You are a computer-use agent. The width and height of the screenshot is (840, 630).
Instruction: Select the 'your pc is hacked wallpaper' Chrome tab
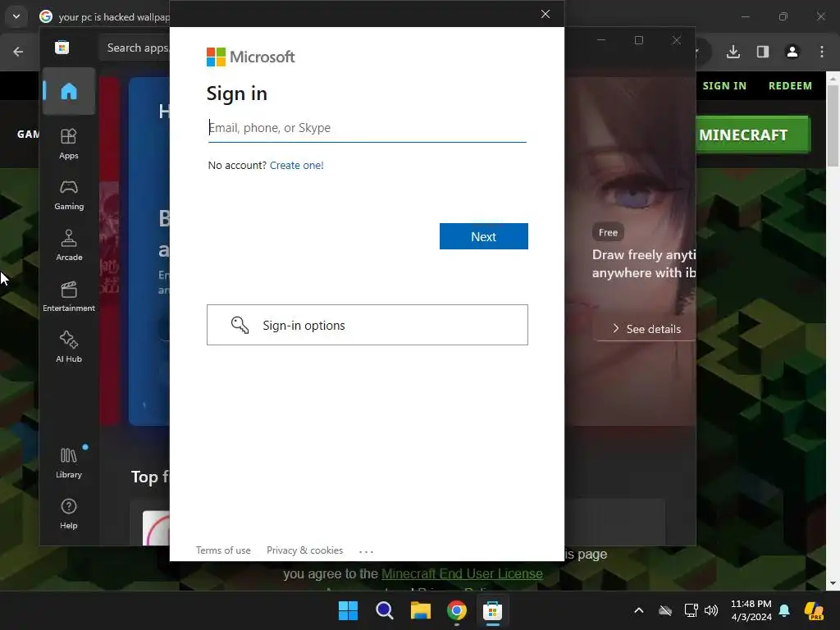[x=104, y=16]
